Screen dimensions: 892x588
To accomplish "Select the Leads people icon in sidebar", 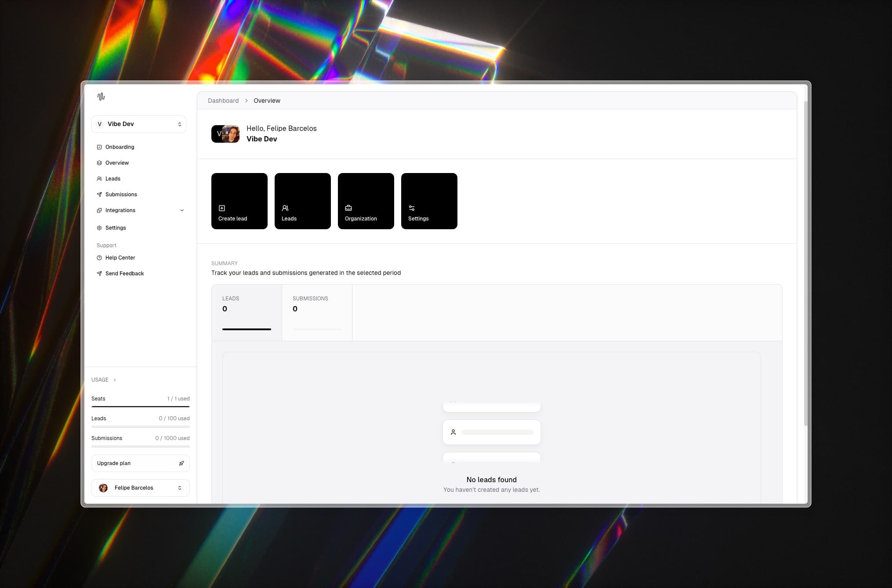I will point(99,178).
